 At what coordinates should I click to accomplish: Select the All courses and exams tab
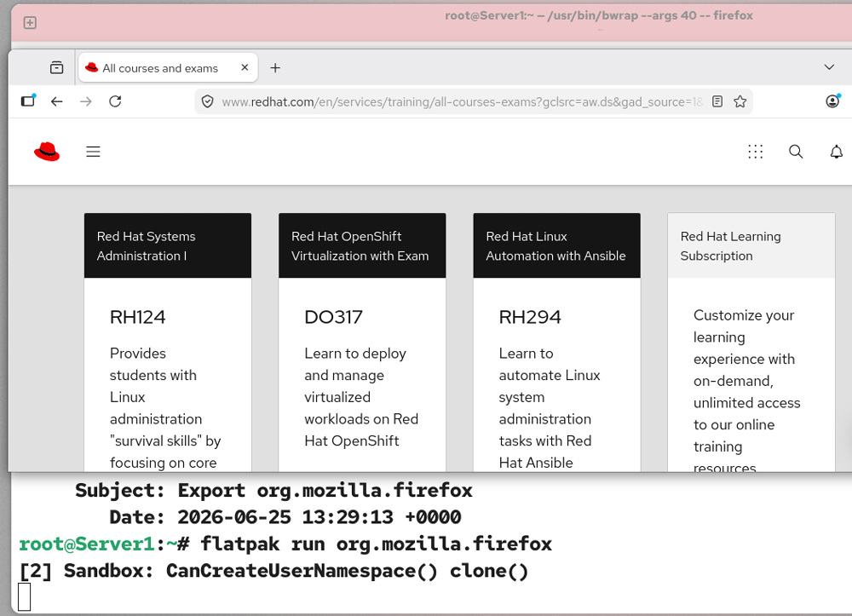[x=168, y=68]
